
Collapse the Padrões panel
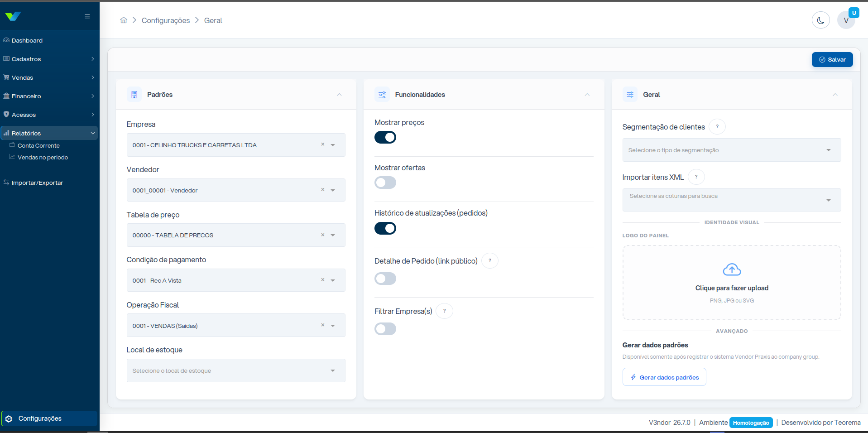pyautogui.click(x=339, y=95)
